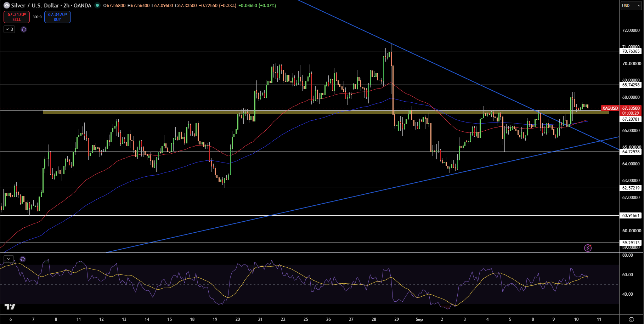644x324 pixels.
Task: Open chart settings gear icon bottom right
Action: tap(632, 319)
